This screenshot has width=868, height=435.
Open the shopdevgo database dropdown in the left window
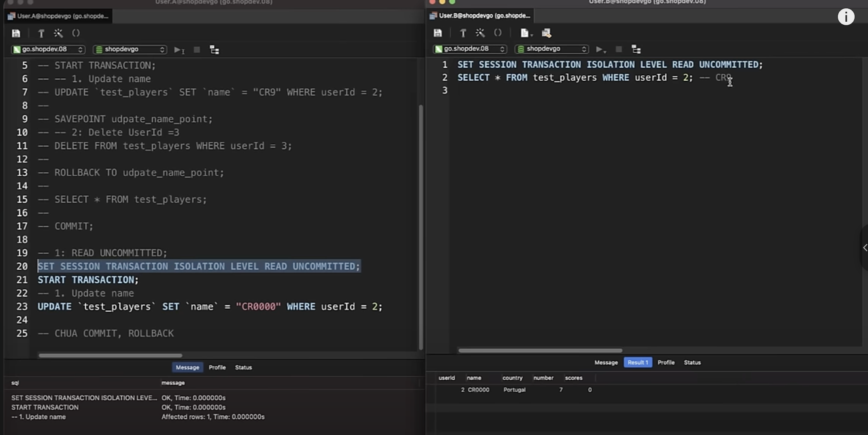coord(130,49)
